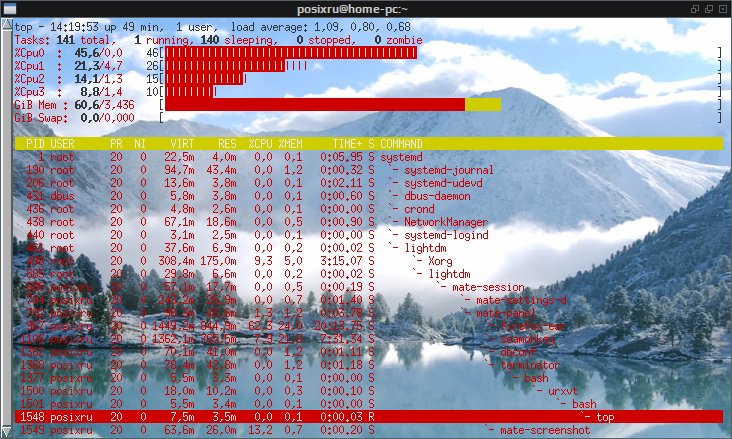
Task: Select the urxvt process entry
Action: pyautogui.click(x=563, y=391)
